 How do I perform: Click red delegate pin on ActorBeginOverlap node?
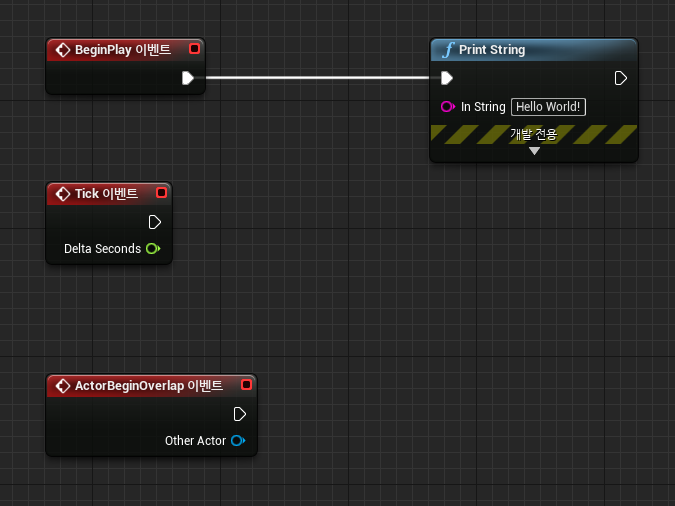coord(247,385)
